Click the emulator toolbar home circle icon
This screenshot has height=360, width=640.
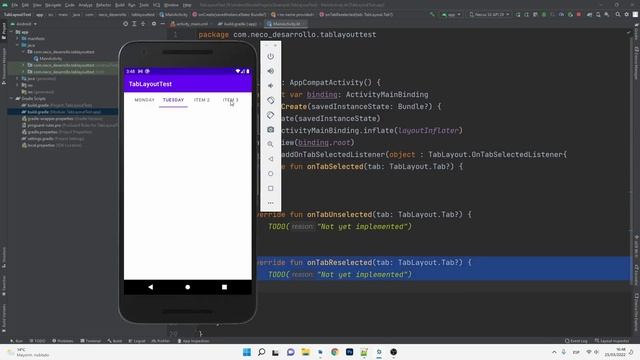tap(270, 173)
